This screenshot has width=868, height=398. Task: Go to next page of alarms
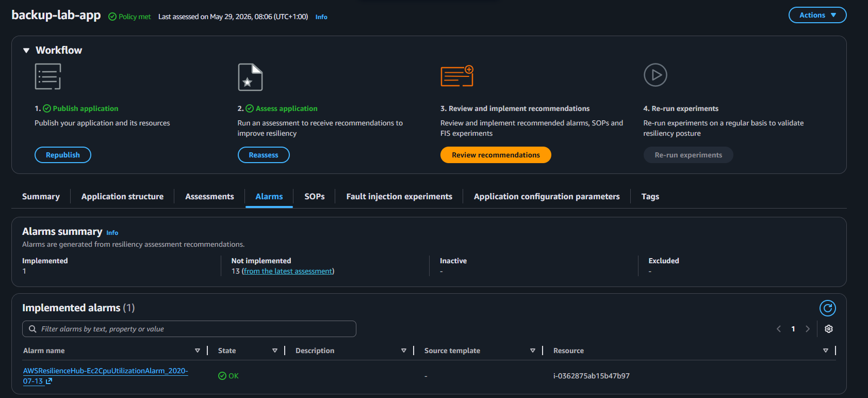coord(808,329)
